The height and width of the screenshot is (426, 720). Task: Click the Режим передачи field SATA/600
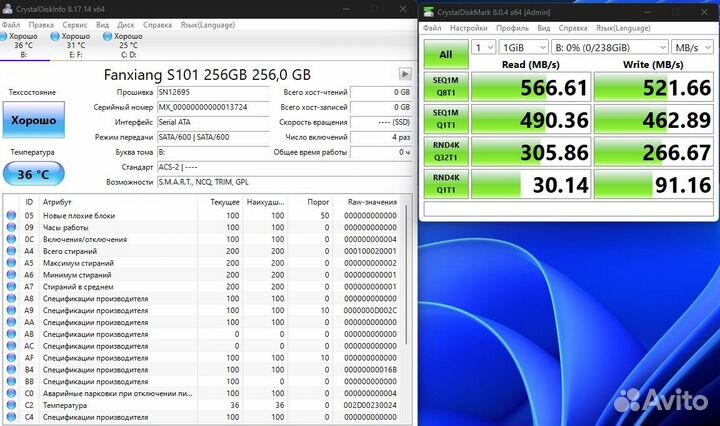tap(213, 137)
